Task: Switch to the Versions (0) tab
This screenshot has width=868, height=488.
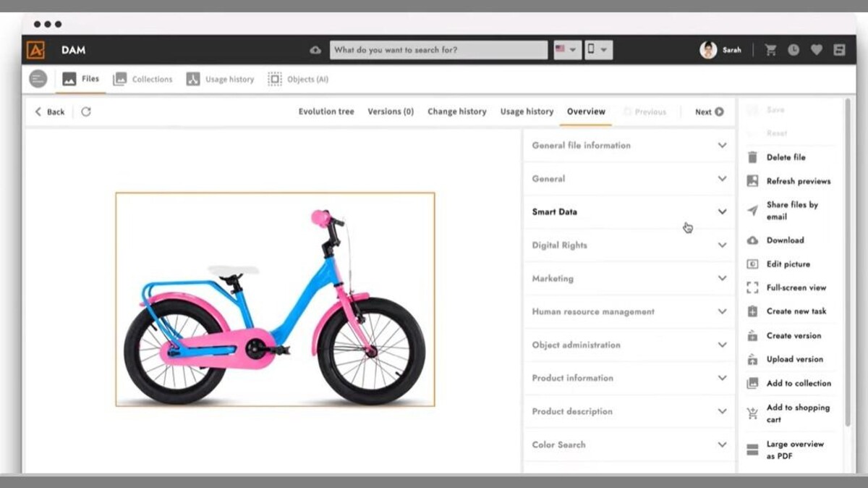Action: (x=391, y=112)
